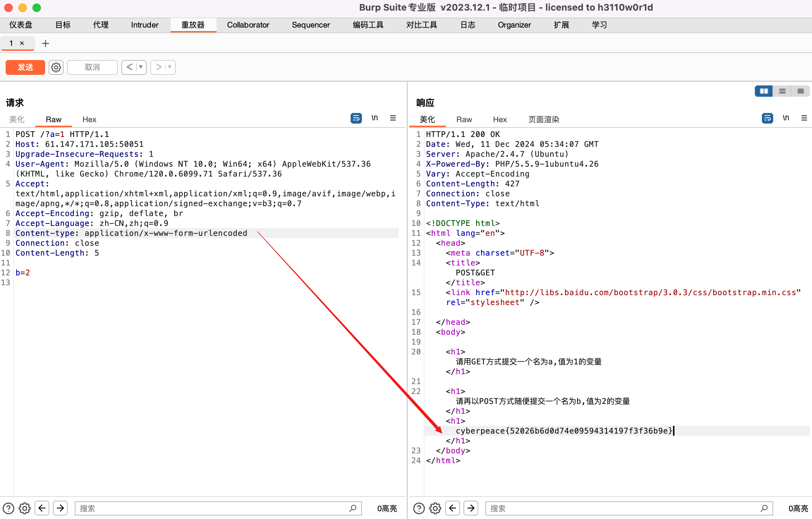
Task: Toggle \n character display in request editor
Action: click(x=375, y=118)
